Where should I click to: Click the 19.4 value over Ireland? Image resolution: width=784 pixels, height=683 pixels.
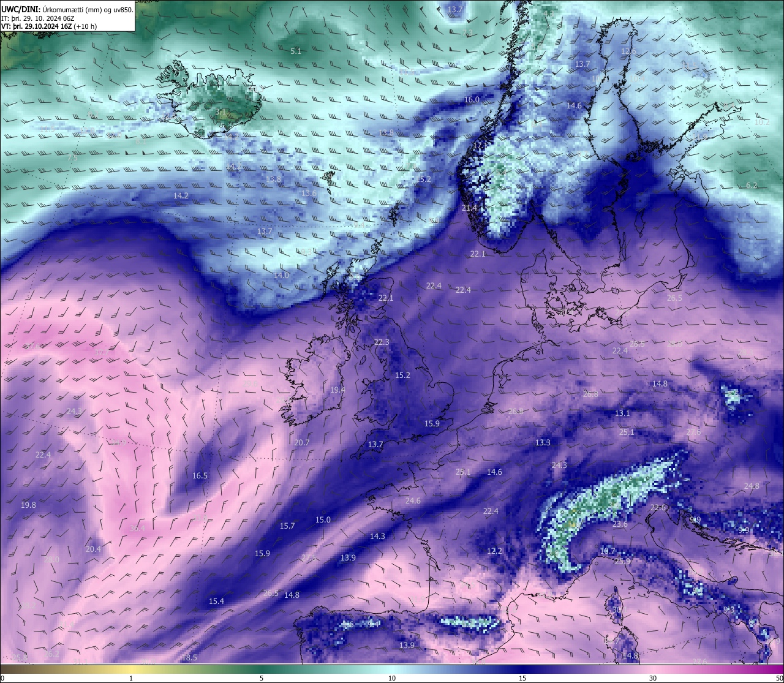337,390
